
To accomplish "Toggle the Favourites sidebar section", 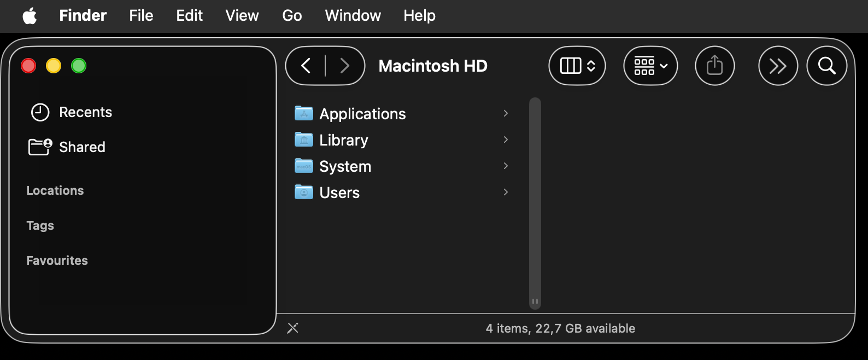I will pyautogui.click(x=57, y=260).
